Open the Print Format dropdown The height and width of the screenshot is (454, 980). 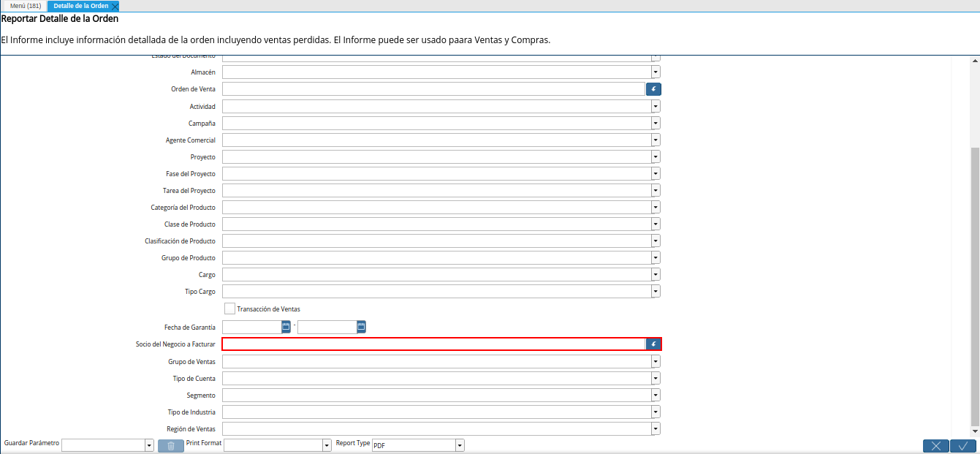tap(327, 445)
